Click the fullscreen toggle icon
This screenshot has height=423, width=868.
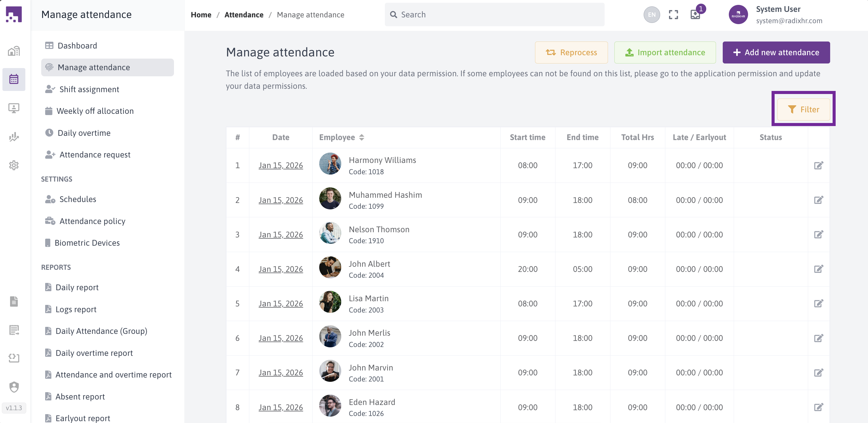coord(673,15)
